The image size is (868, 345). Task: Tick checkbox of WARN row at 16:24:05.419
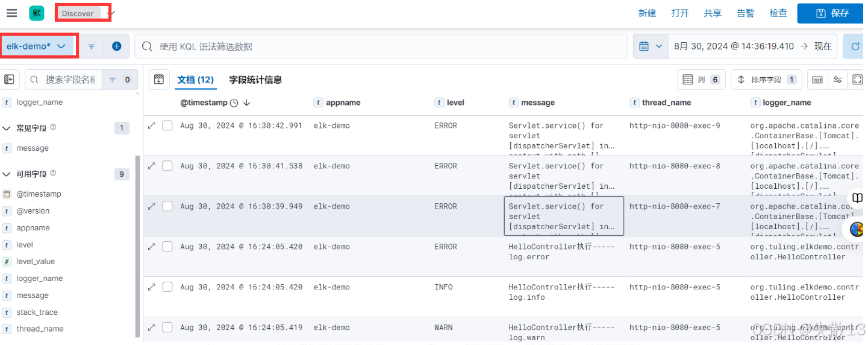click(167, 328)
